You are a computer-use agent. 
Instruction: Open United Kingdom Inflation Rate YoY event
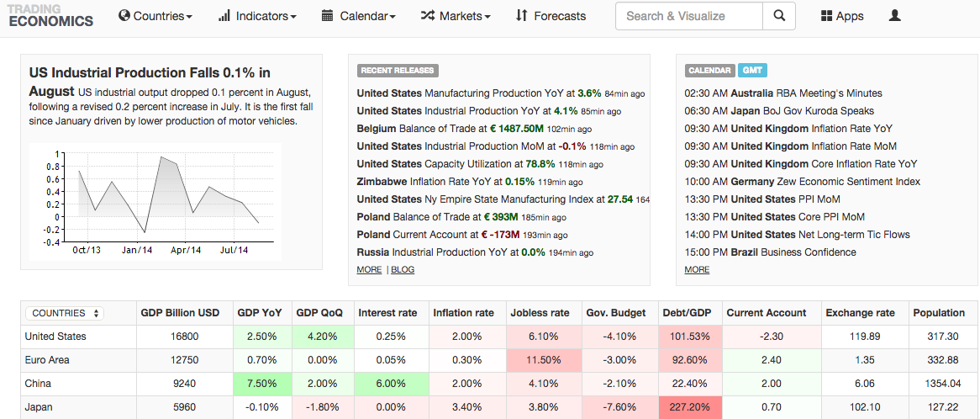(788, 129)
